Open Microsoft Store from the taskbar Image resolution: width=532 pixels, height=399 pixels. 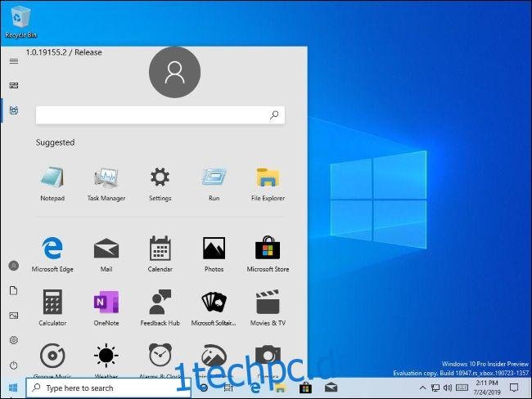click(305, 388)
